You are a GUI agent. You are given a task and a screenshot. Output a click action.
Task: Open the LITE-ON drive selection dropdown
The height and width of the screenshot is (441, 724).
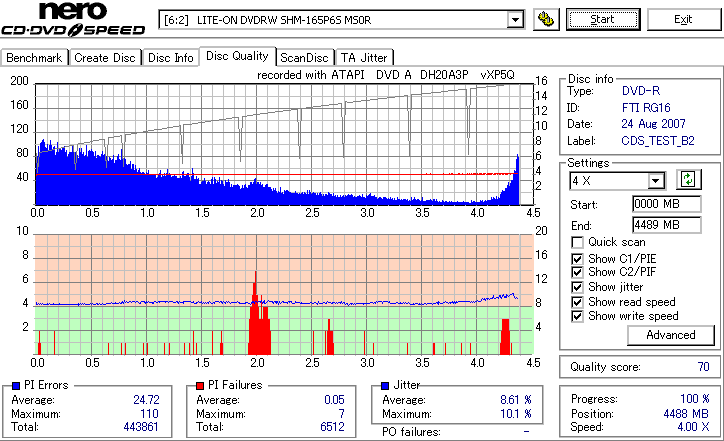pos(515,20)
